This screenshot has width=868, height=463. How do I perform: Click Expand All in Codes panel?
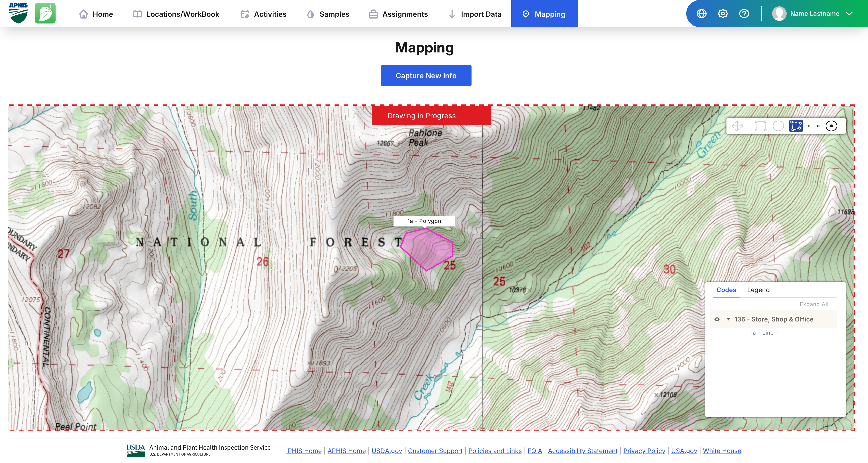click(814, 304)
